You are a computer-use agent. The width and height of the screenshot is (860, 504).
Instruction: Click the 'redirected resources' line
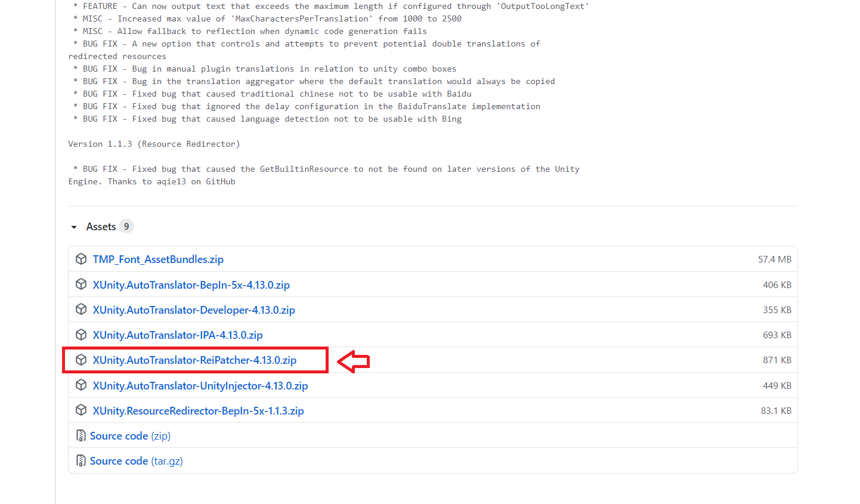(117, 56)
